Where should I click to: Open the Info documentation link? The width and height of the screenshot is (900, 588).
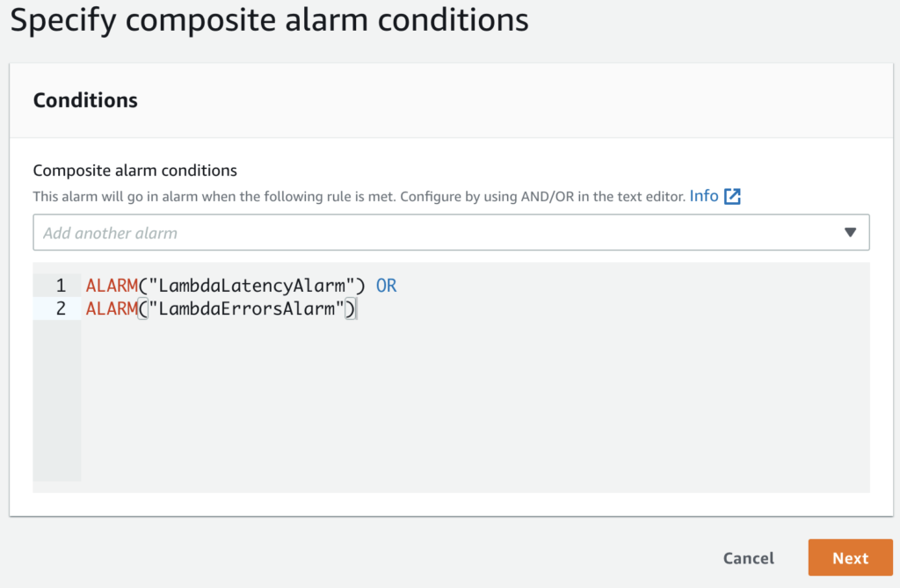tap(704, 196)
